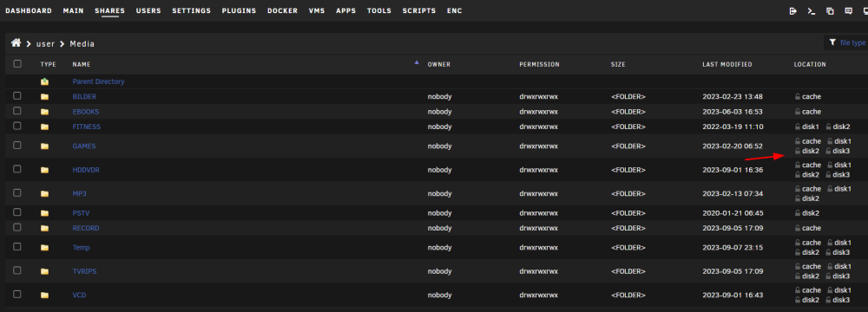Open the file type filter
Viewport: 868px width, 312px height.
[852, 42]
